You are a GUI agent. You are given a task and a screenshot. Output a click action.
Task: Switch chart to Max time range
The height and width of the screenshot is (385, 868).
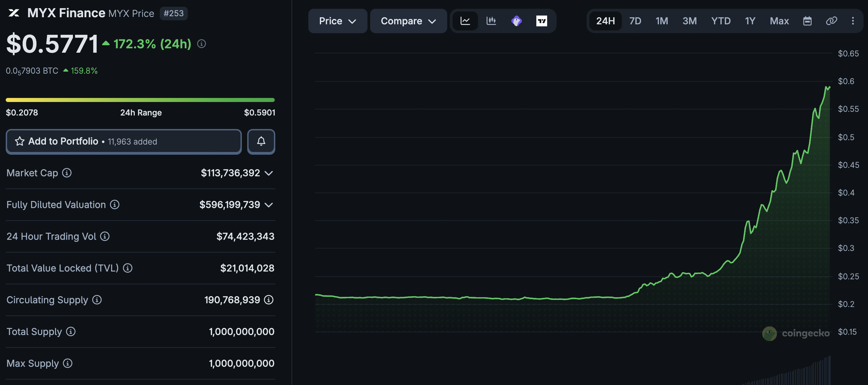tap(779, 21)
